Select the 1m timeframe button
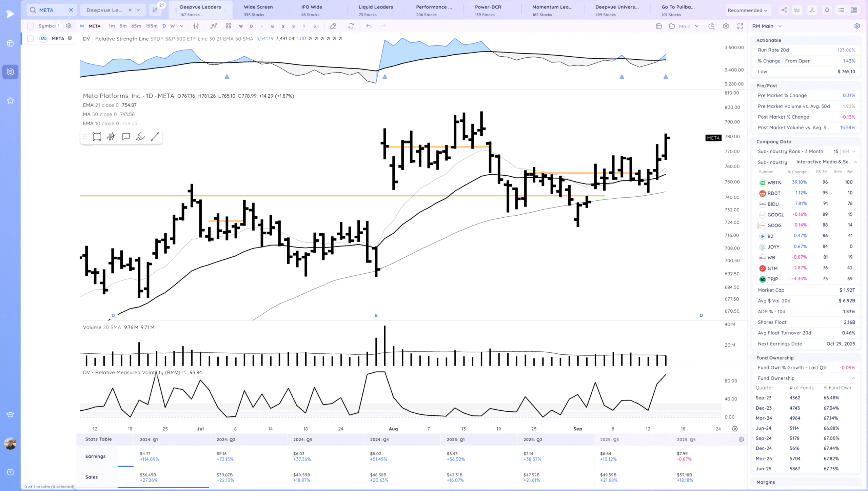Image resolution: width=868 pixels, height=491 pixels. tap(112, 26)
